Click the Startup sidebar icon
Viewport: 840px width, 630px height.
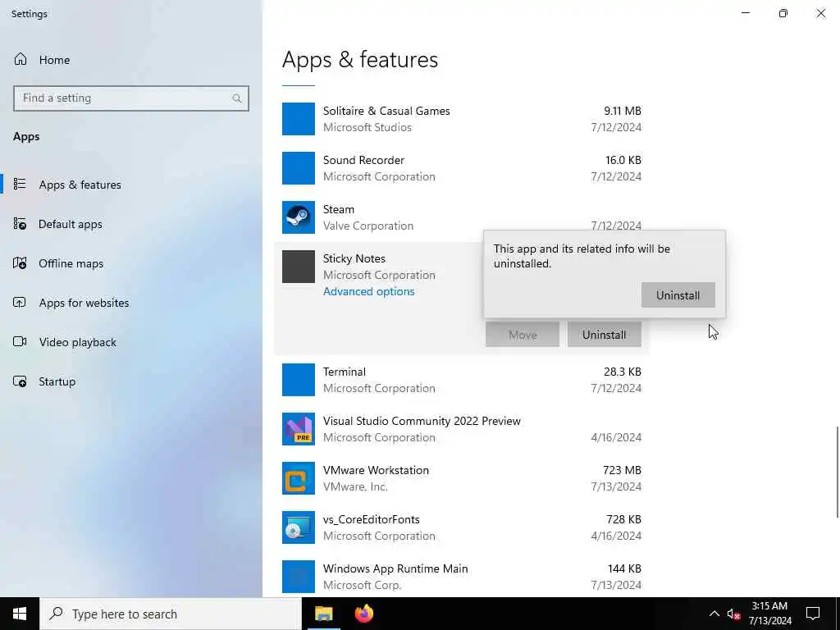point(20,381)
